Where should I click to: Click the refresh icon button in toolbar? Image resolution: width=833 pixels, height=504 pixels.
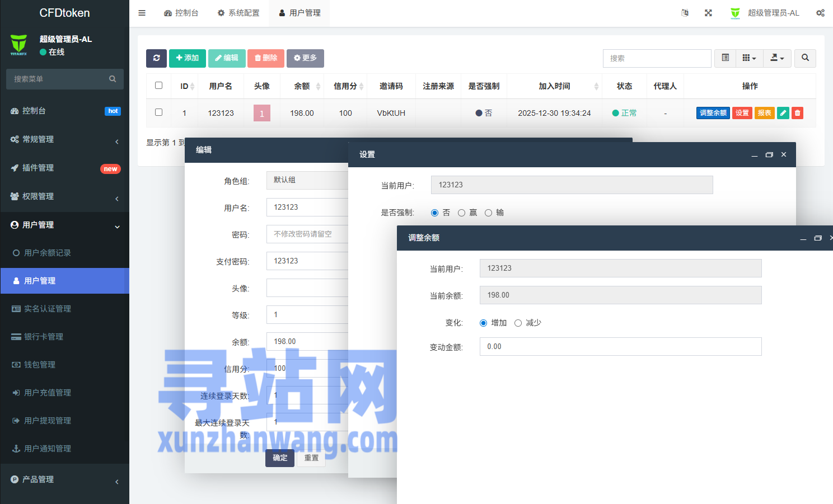tap(156, 58)
